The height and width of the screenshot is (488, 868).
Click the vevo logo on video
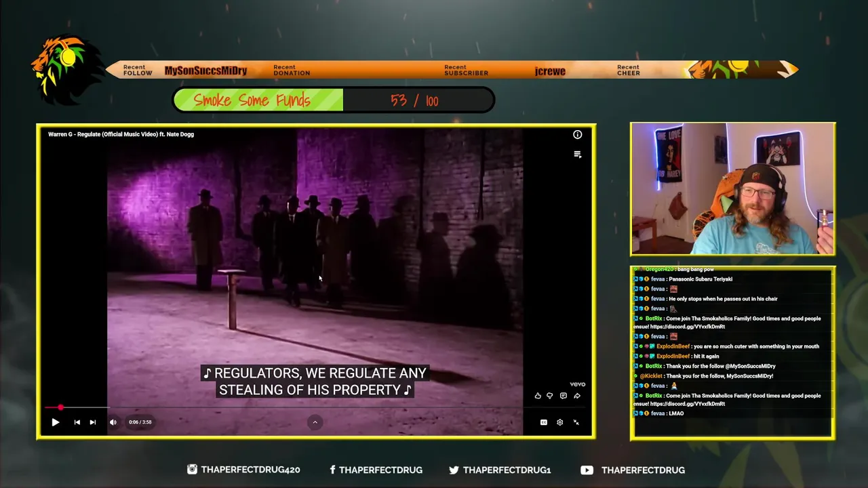coord(577,384)
